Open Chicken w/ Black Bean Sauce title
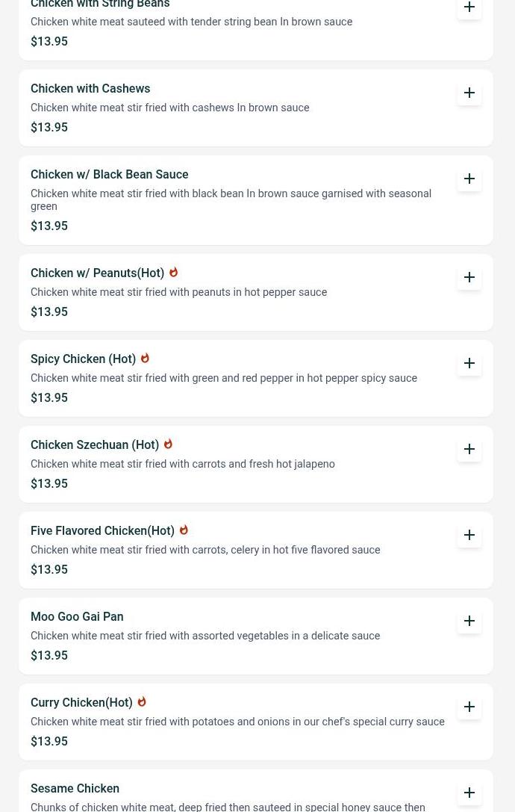The image size is (515, 812). point(109,175)
